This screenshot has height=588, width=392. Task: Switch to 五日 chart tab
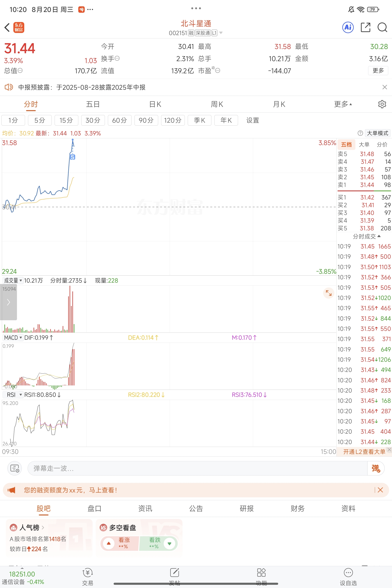pos(93,104)
